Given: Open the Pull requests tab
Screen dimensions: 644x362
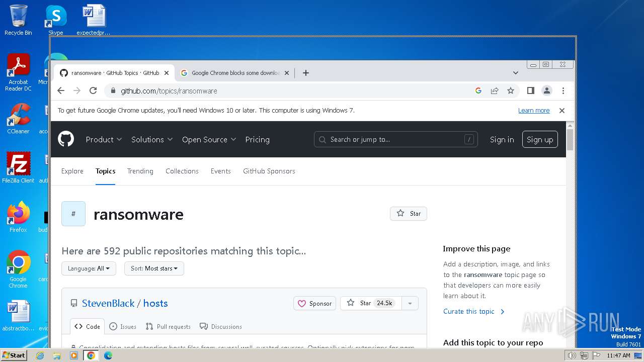Looking at the screenshot, I should (x=168, y=326).
